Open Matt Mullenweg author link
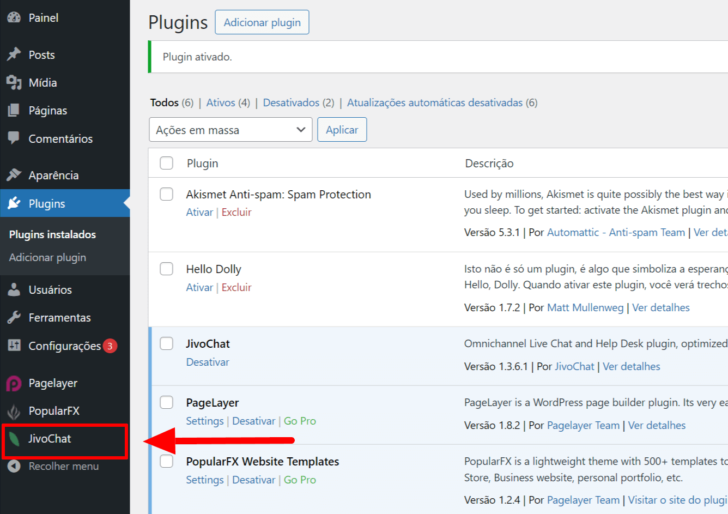 pos(585,307)
